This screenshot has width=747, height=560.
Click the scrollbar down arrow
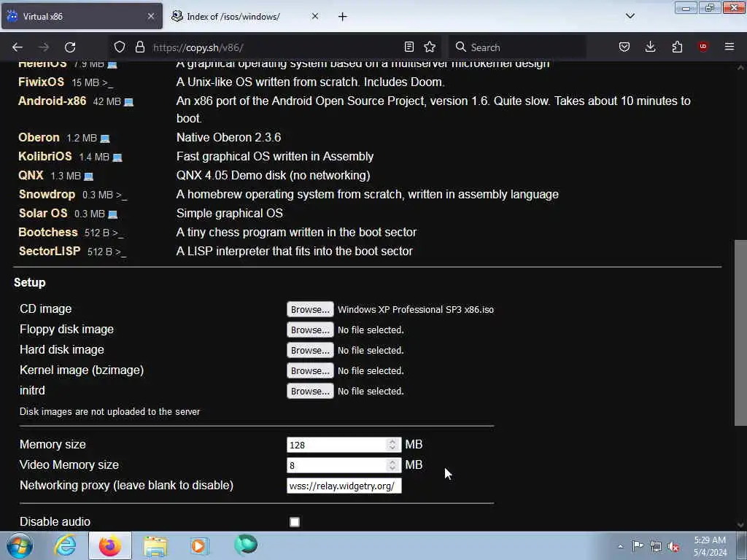(740, 525)
